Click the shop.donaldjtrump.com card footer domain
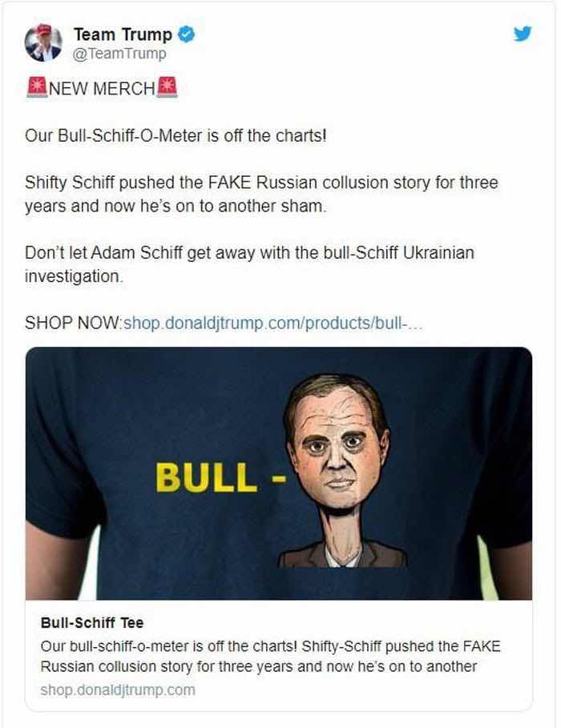This screenshot has height=728, width=561. [118, 690]
